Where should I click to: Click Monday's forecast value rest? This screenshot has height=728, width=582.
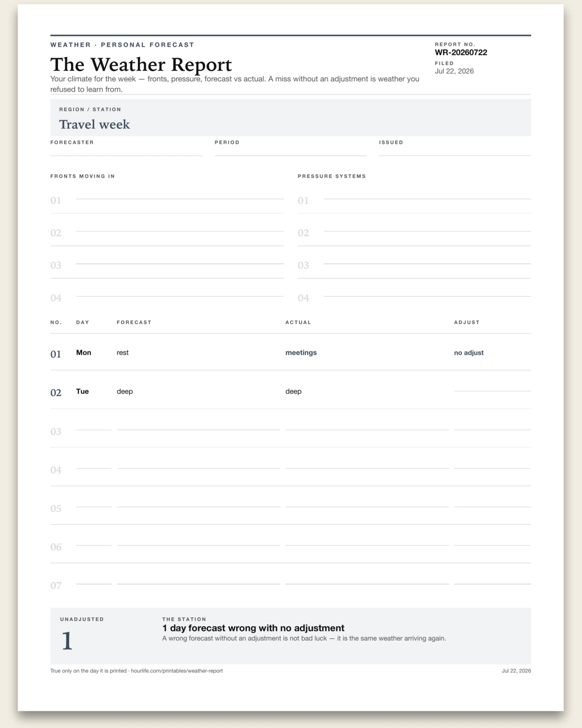(123, 353)
